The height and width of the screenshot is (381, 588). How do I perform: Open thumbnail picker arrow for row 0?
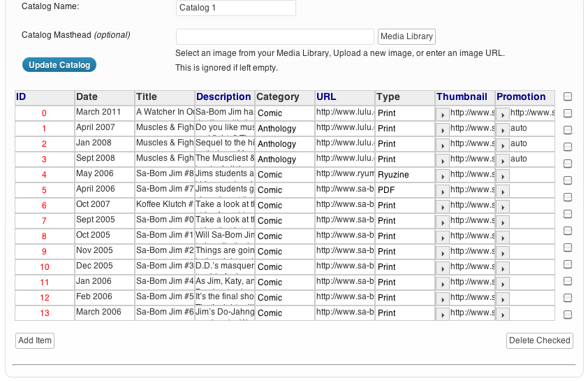443,113
